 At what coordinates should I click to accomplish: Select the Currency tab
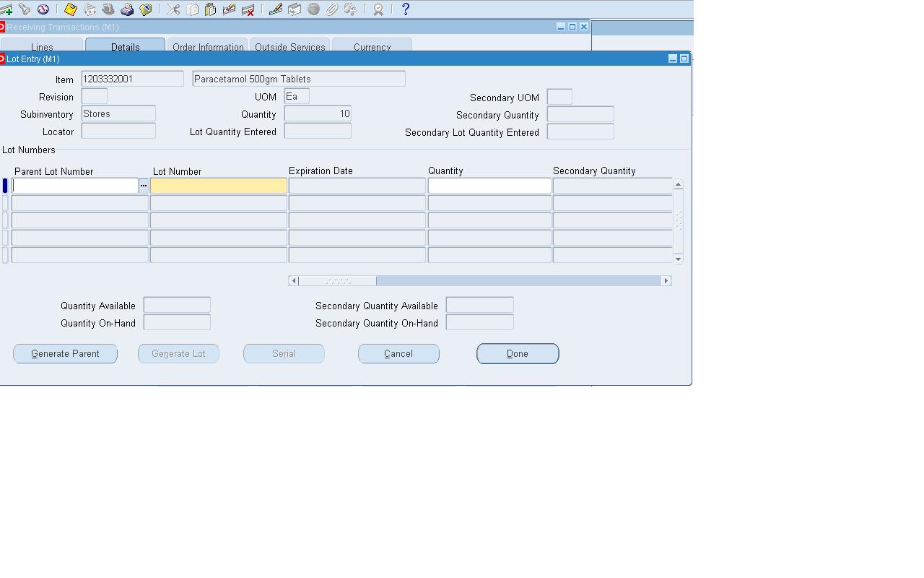pyautogui.click(x=372, y=46)
